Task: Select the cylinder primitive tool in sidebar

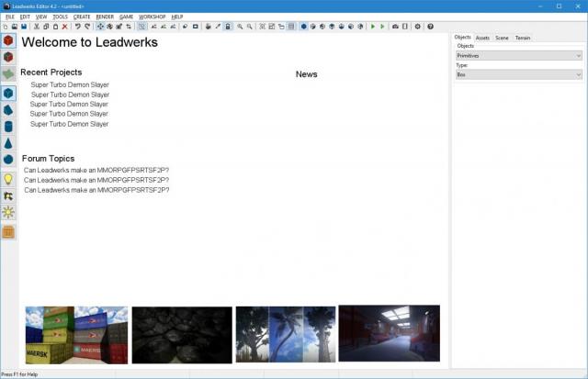Action: [8, 127]
